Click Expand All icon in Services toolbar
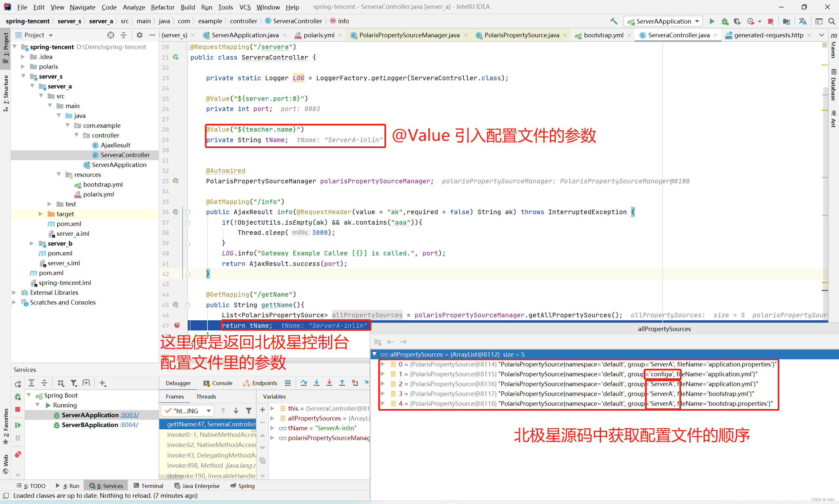839x504 pixels. coord(31,383)
